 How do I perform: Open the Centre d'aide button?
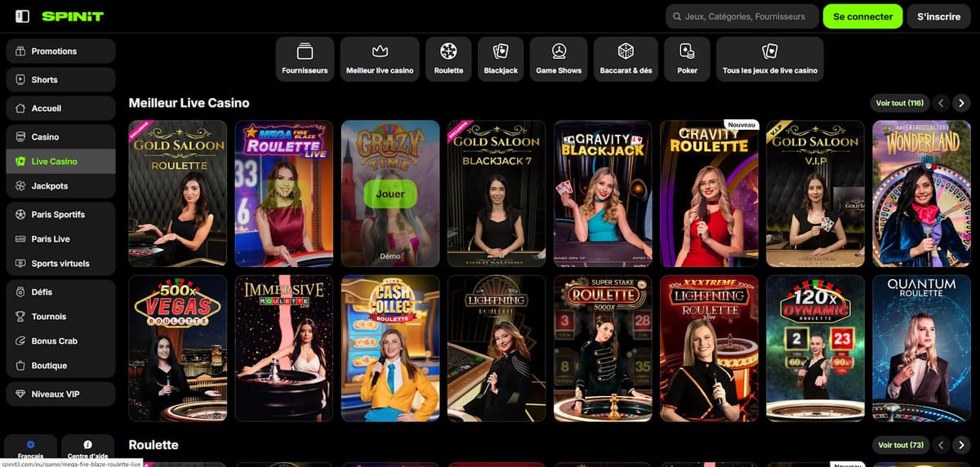[88, 449]
